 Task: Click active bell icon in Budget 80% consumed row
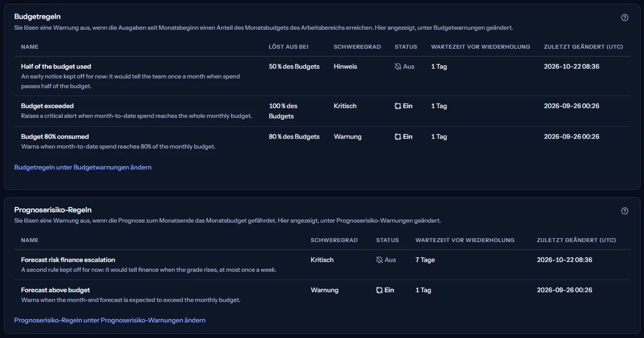tap(398, 137)
